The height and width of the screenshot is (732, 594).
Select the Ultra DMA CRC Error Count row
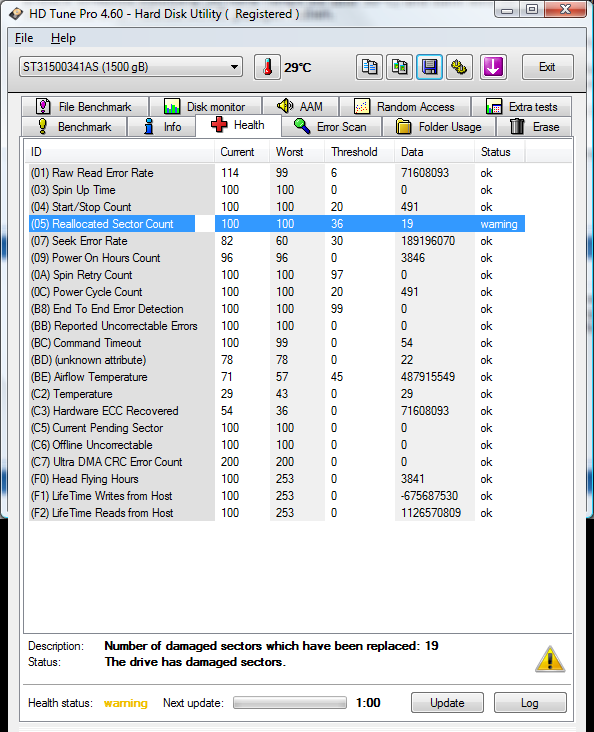click(x=277, y=462)
